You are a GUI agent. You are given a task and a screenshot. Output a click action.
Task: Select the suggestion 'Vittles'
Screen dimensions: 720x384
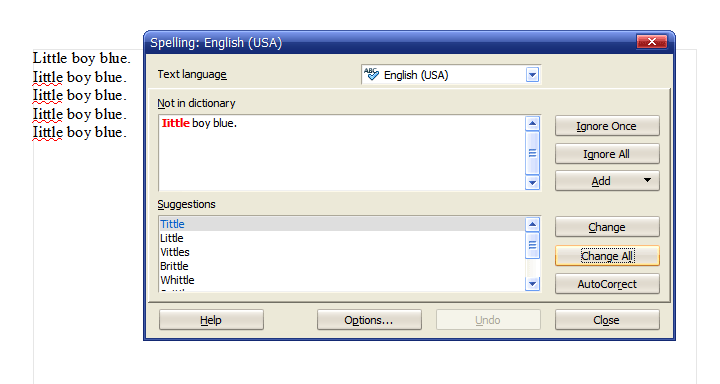coord(342,252)
